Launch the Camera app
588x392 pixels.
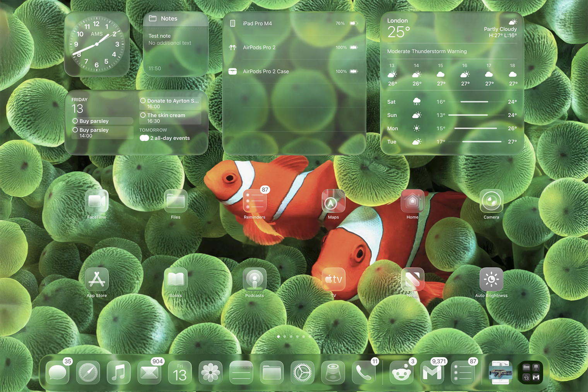click(491, 201)
